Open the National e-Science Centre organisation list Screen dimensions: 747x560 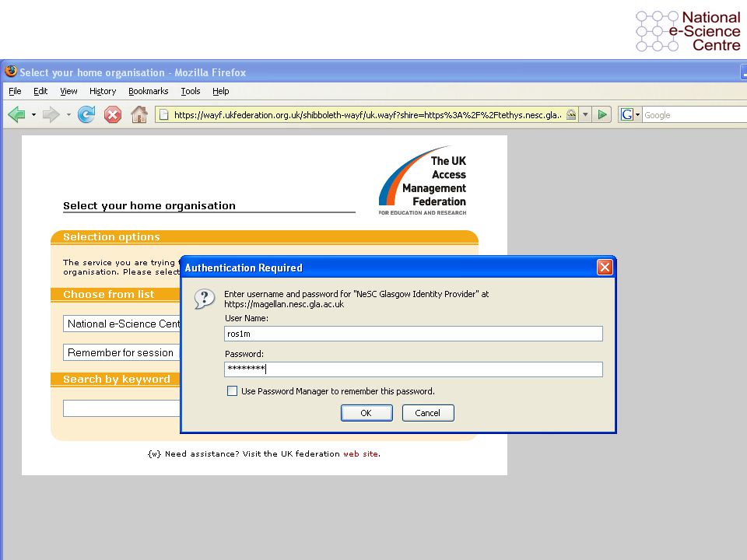(x=121, y=324)
